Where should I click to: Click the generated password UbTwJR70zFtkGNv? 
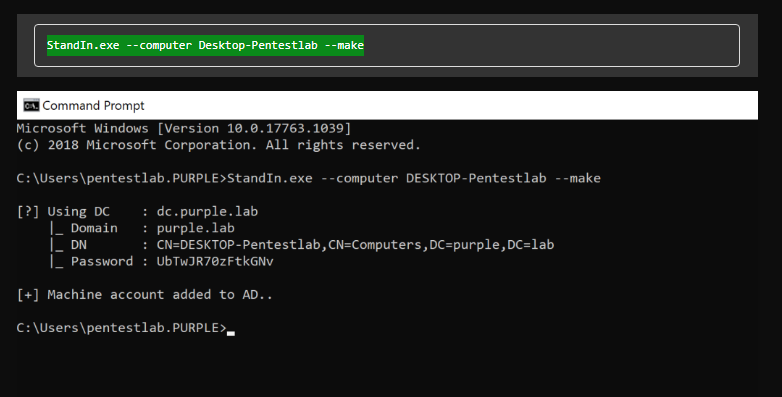[x=215, y=261]
